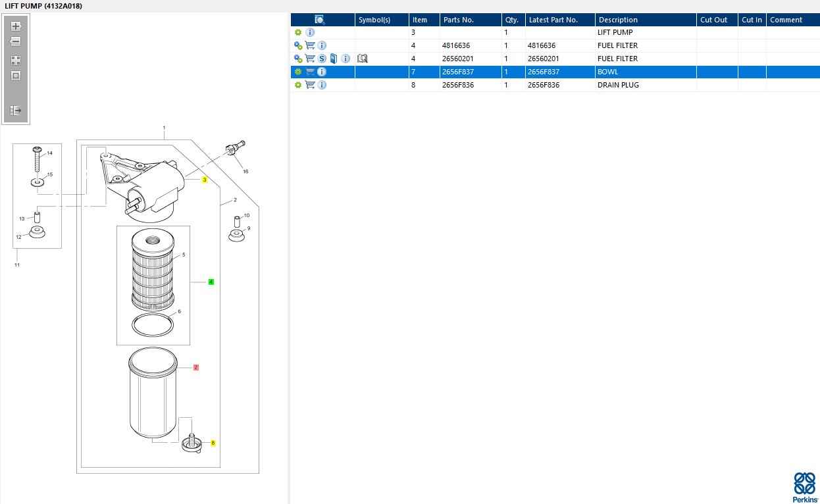Click callout number 11 on diagram
Image resolution: width=820 pixels, height=504 pixels.
[17, 265]
